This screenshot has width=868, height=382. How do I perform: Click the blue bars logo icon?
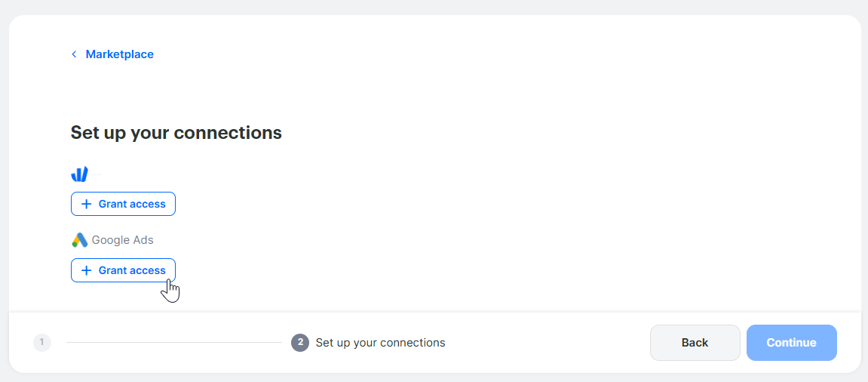pyautogui.click(x=80, y=174)
